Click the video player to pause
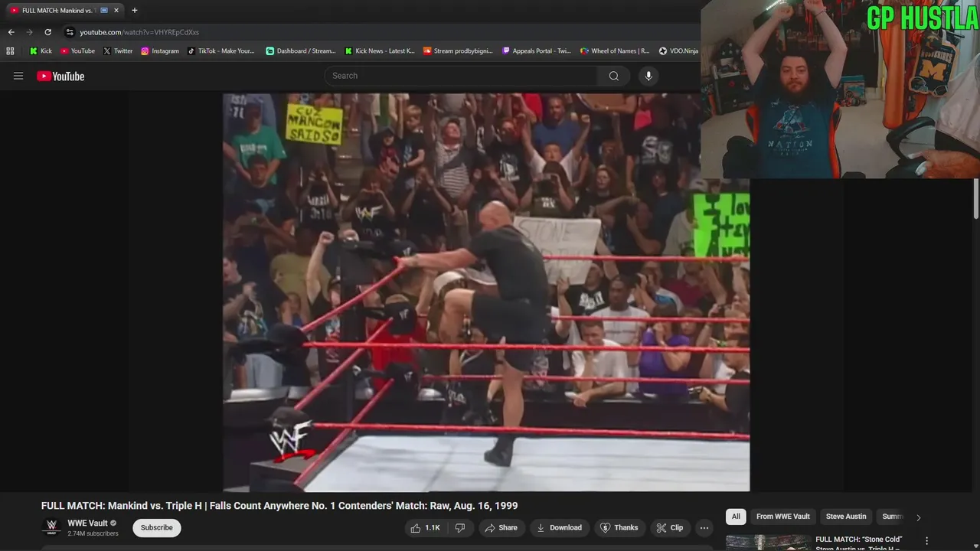 click(x=486, y=292)
